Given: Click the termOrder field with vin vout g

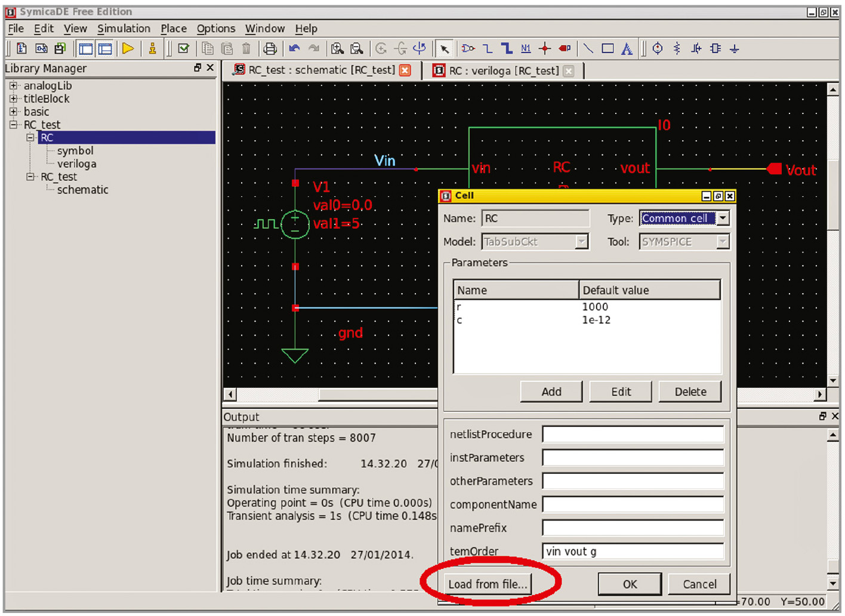Looking at the screenshot, I should coord(633,551).
